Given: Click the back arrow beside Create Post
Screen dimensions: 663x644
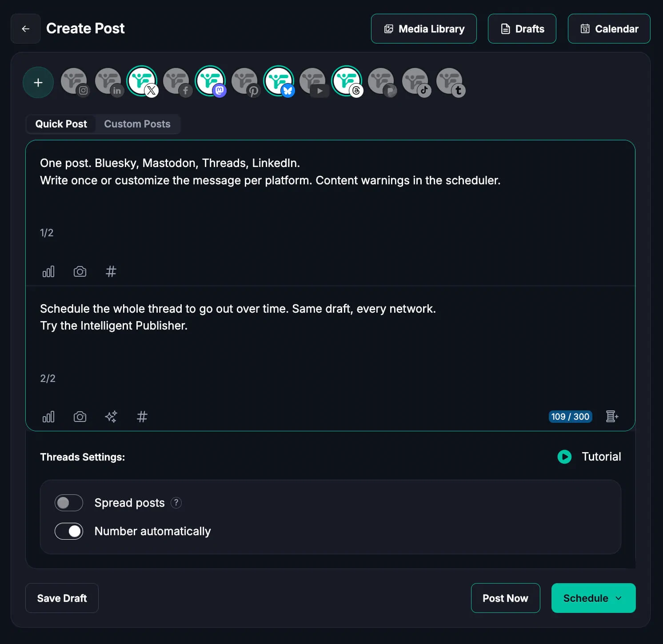Looking at the screenshot, I should pyautogui.click(x=25, y=29).
